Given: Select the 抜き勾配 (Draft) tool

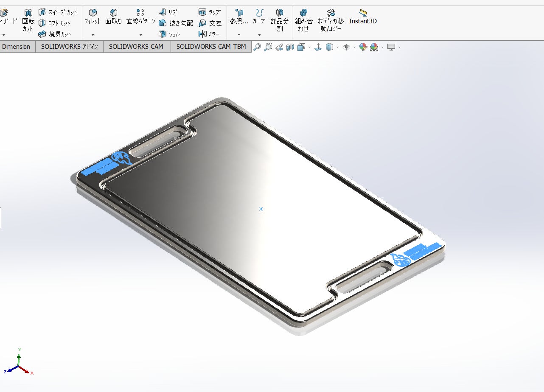Looking at the screenshot, I should click(176, 23).
